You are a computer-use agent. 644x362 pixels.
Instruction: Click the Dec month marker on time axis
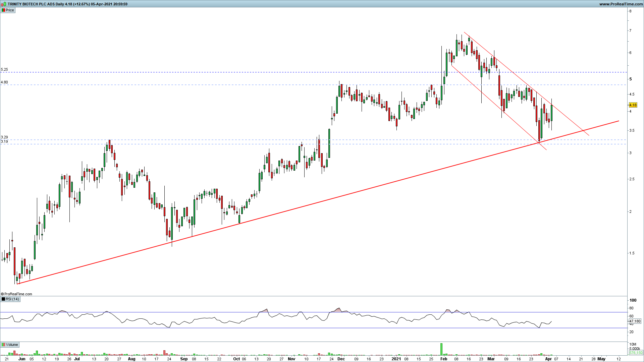[341, 359]
